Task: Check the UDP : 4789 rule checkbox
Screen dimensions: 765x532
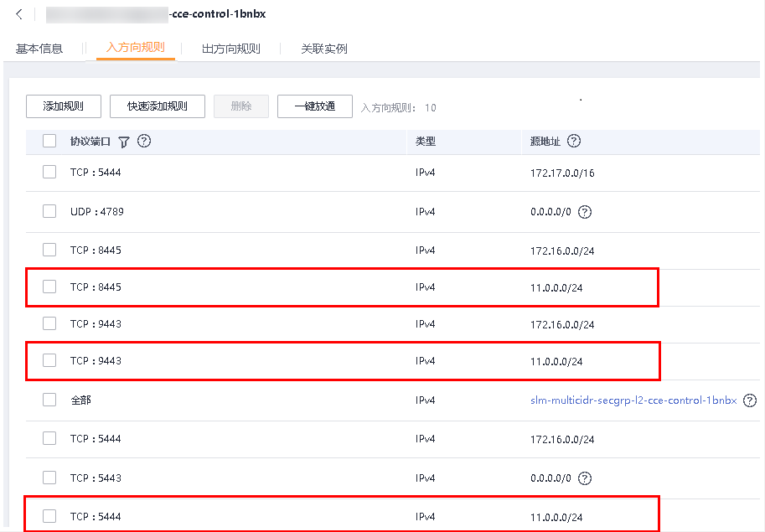Action: click(49, 212)
